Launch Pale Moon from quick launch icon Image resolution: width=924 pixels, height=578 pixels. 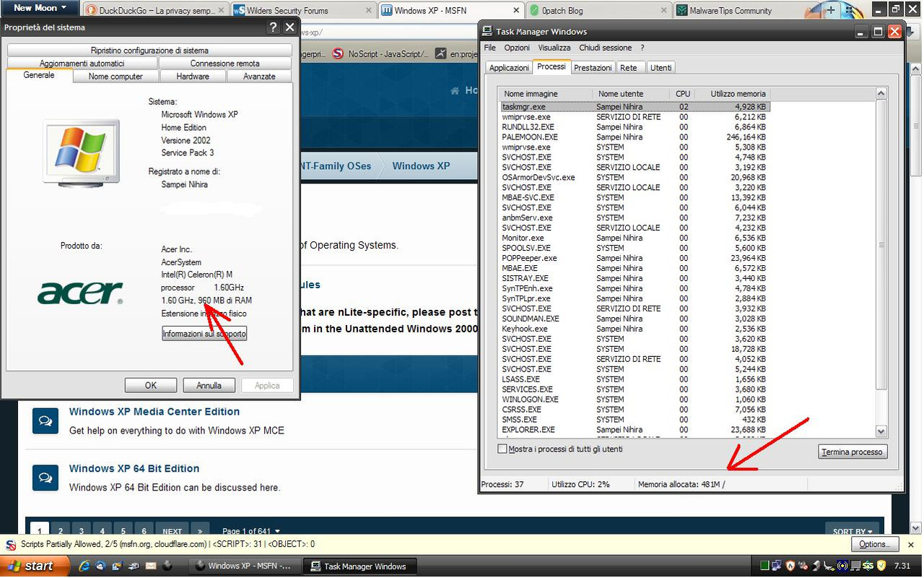167,566
